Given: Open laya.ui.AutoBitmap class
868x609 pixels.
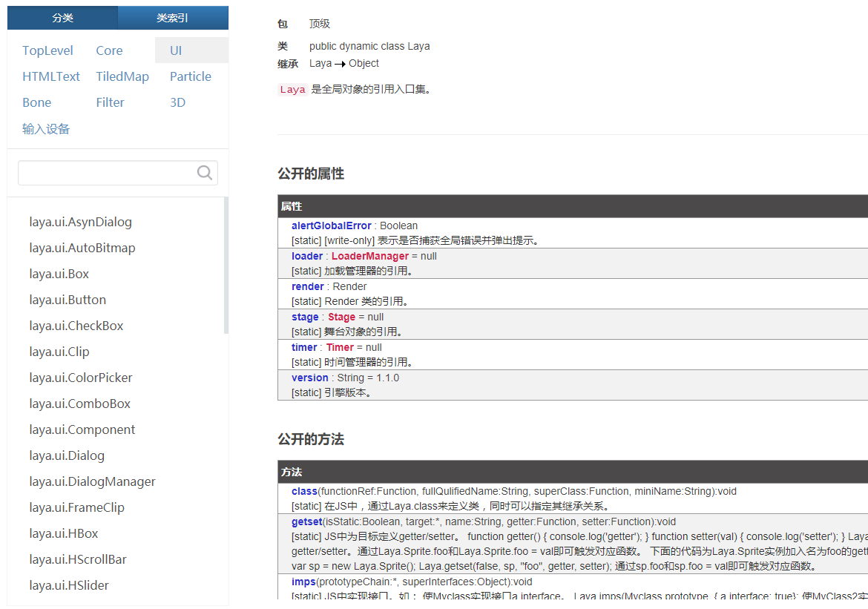Looking at the screenshot, I should coord(82,248).
